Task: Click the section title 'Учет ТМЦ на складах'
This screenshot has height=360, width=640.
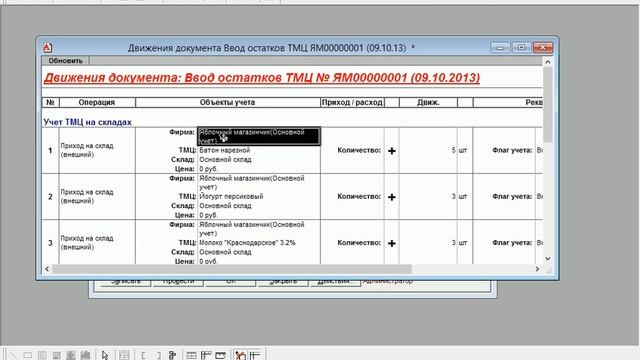Action: tap(87, 122)
